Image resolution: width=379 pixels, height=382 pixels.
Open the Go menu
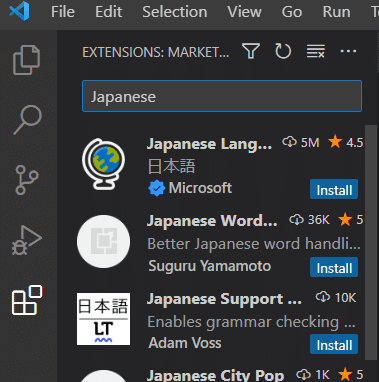(292, 12)
